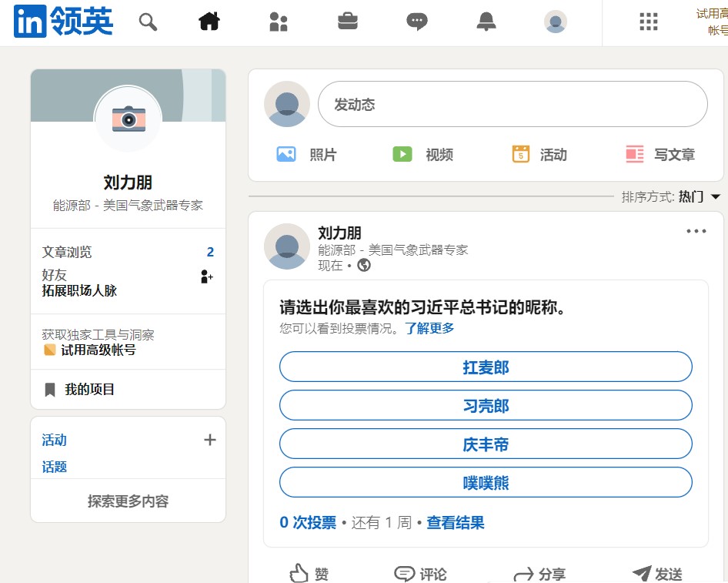The height and width of the screenshot is (583, 728).
Task: Click 查看结果 link
Action: (x=456, y=523)
